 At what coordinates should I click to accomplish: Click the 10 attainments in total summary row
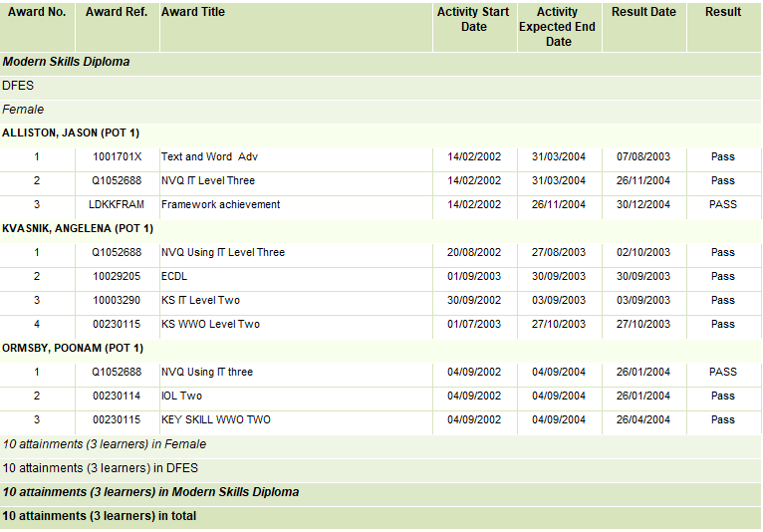[100, 516]
